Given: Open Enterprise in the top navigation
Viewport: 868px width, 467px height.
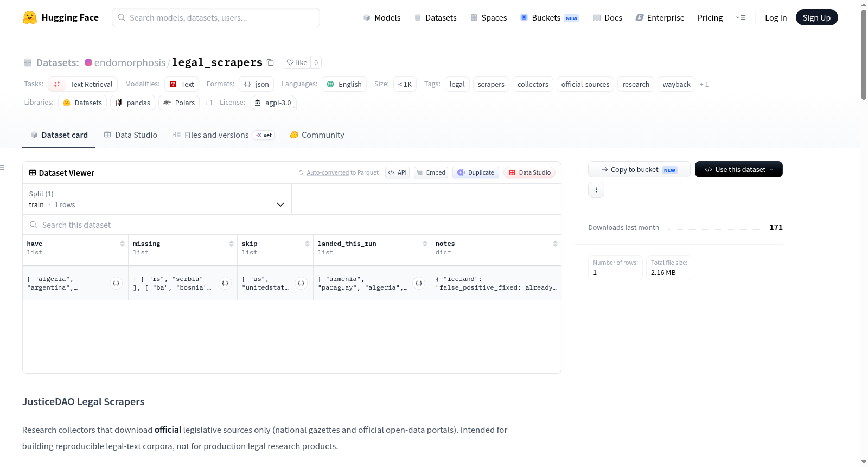Looking at the screenshot, I should (660, 17).
